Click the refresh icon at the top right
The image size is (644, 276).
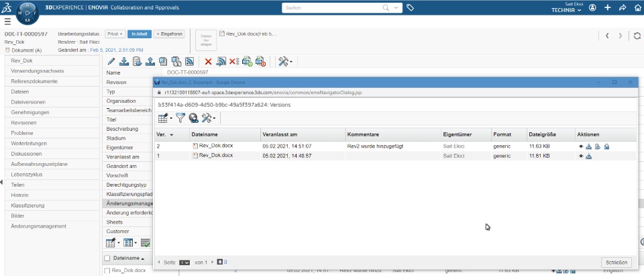637,36
